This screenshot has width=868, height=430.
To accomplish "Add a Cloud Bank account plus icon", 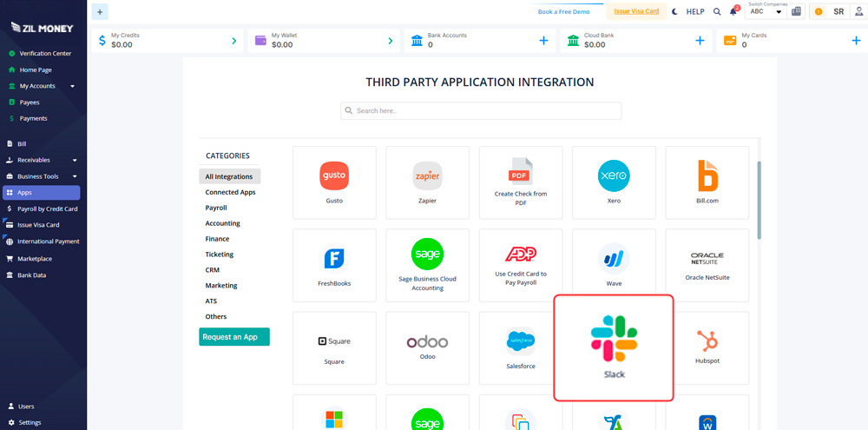I will tap(700, 41).
